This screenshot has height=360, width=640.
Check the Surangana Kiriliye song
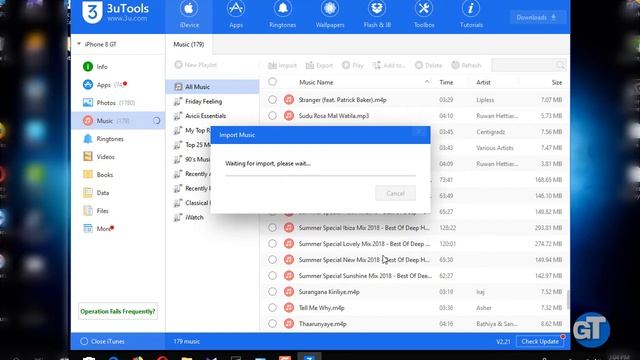click(272, 292)
